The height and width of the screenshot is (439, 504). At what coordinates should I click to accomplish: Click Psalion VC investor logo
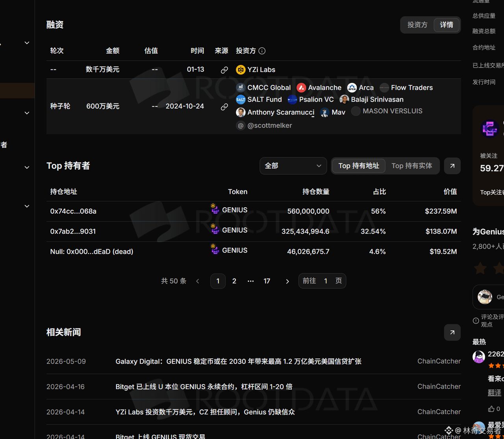click(292, 100)
